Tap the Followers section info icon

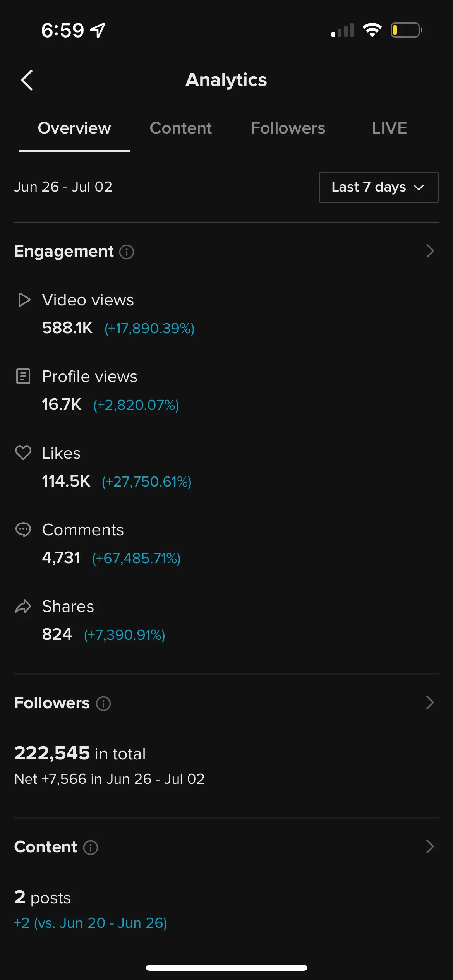point(103,703)
